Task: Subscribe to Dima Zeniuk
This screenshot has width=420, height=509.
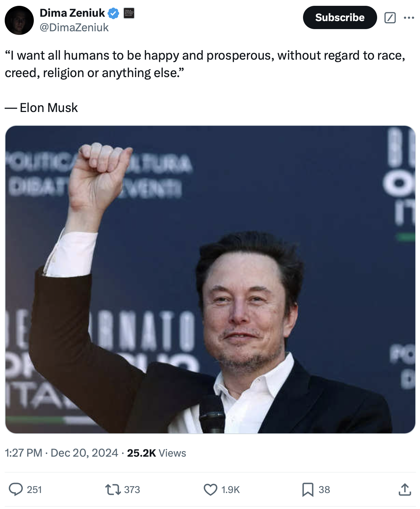Action: click(340, 17)
